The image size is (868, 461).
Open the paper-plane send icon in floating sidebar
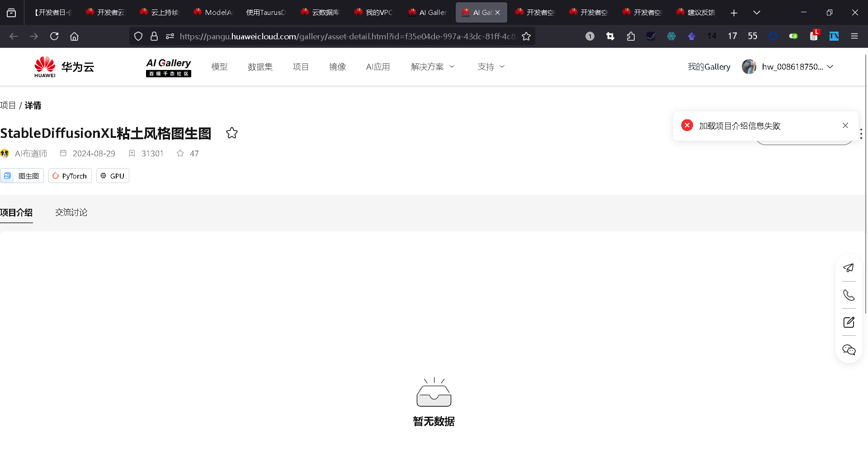point(849,268)
